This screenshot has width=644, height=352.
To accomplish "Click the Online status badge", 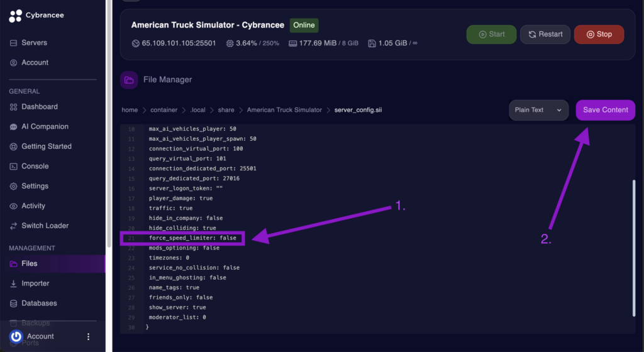I will (x=304, y=25).
